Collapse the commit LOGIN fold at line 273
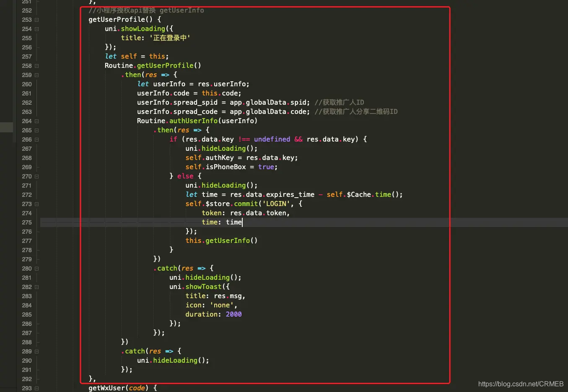This screenshot has width=568, height=392. coord(37,204)
